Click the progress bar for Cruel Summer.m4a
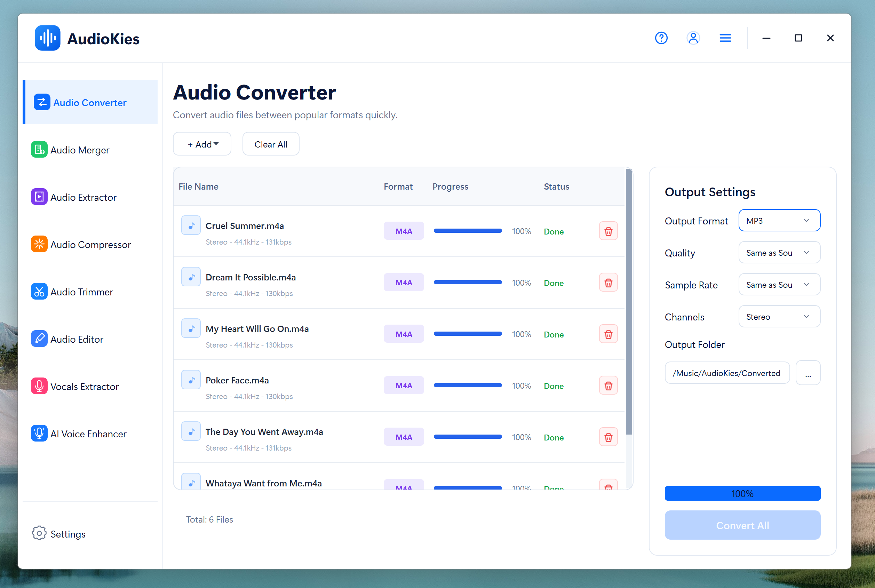The image size is (875, 588). coord(468,231)
